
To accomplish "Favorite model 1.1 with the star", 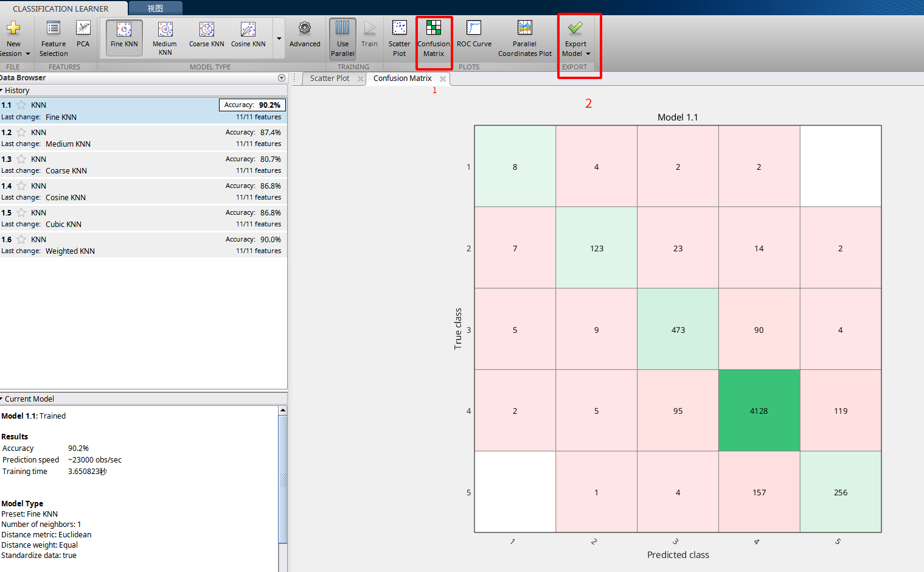I will click(x=21, y=105).
